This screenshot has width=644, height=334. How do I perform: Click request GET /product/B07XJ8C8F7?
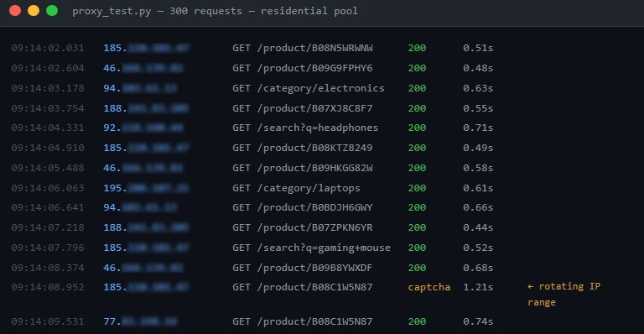[303, 108]
